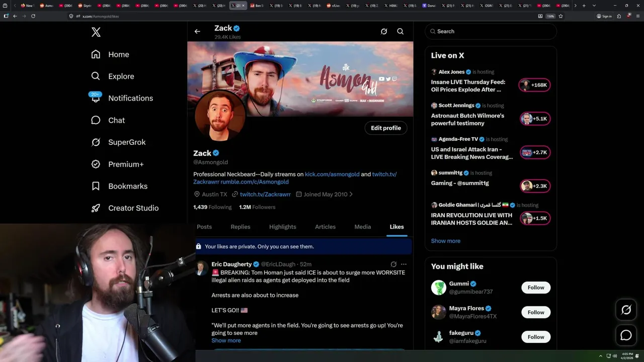The image size is (644, 362).
Task: Open Creator Studio in sidebar
Action: point(125,208)
